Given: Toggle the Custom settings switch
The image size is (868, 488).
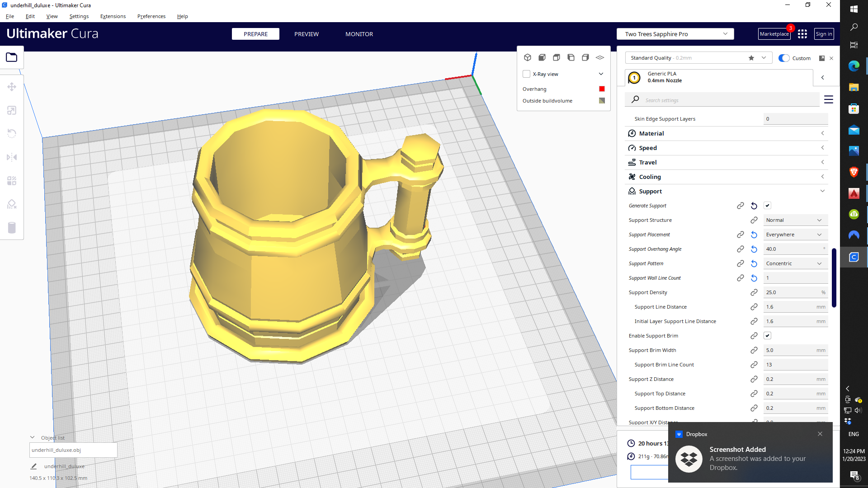Looking at the screenshot, I should (784, 58).
